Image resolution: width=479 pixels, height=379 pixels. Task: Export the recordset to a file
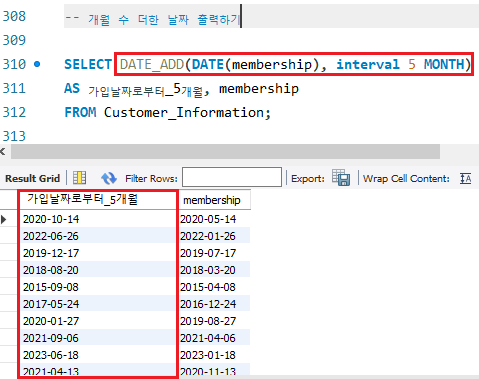[x=341, y=177]
